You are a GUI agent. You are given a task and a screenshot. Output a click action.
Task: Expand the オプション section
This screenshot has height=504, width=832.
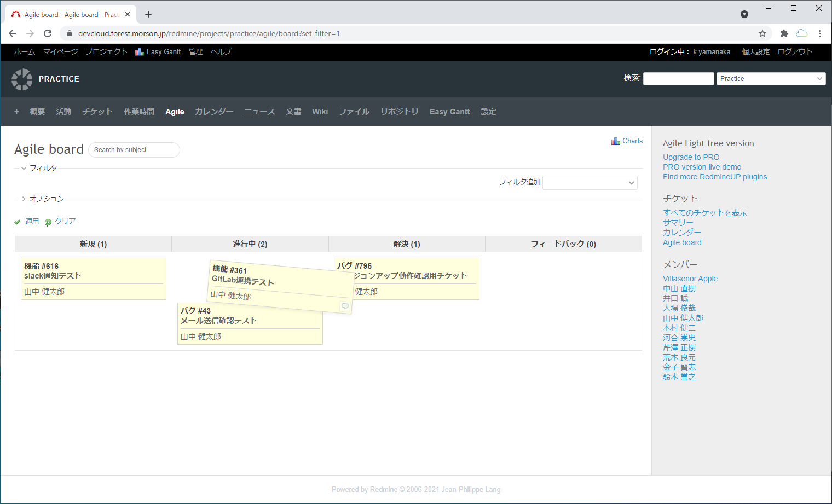tap(24, 199)
